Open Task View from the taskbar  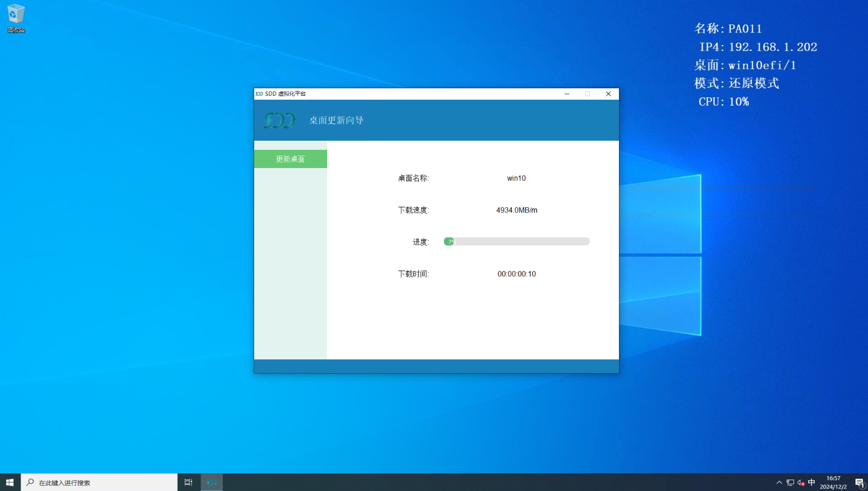(x=188, y=482)
